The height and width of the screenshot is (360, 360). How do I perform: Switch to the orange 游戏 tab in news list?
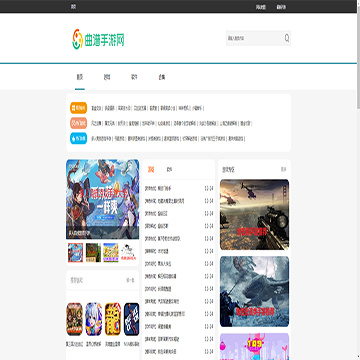(151, 170)
